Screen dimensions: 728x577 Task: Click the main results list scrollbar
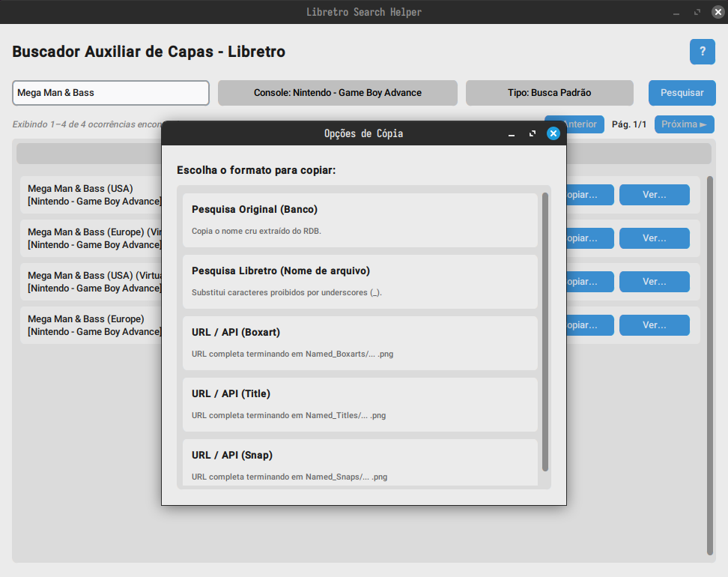point(709,365)
